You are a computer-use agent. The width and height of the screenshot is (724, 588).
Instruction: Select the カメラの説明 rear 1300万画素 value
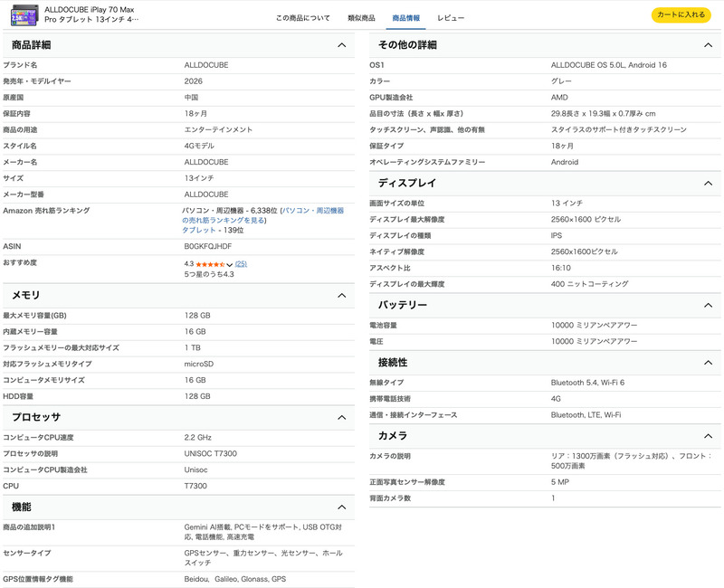pos(632,461)
